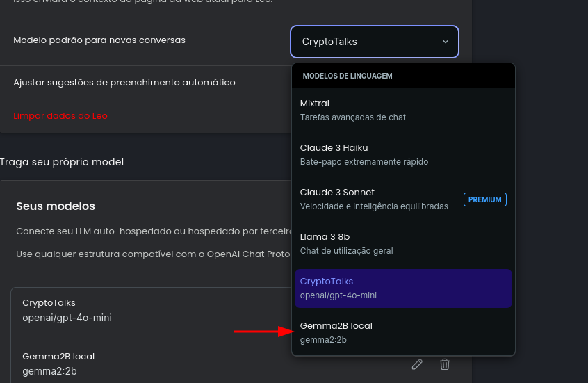Click the Modelo padrão para novas conversas label
This screenshot has height=383, width=588.
point(99,40)
